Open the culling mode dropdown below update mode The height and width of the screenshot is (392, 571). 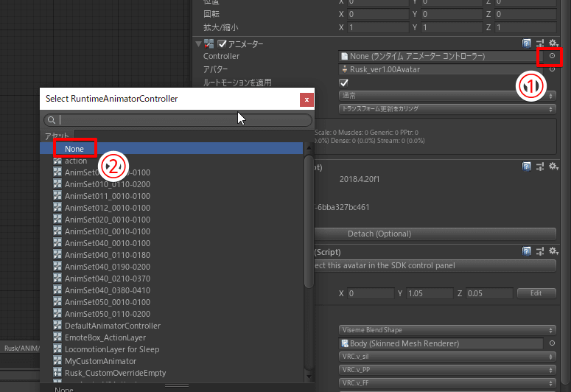click(447, 108)
